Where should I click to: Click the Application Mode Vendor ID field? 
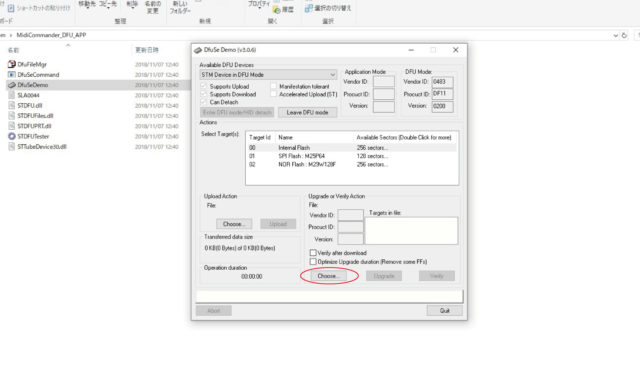(x=384, y=82)
